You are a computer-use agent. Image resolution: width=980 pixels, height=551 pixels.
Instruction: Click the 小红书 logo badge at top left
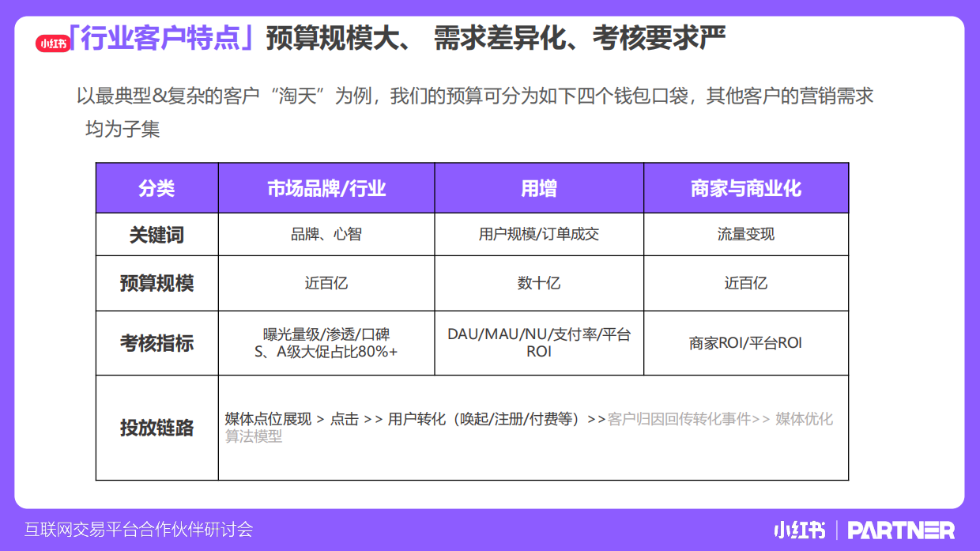(52, 43)
